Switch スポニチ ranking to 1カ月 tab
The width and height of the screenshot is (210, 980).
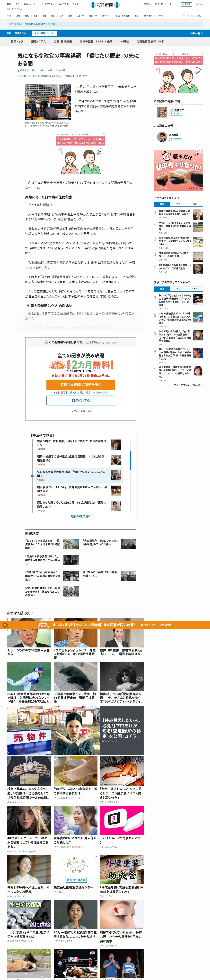pyautogui.click(x=195, y=289)
